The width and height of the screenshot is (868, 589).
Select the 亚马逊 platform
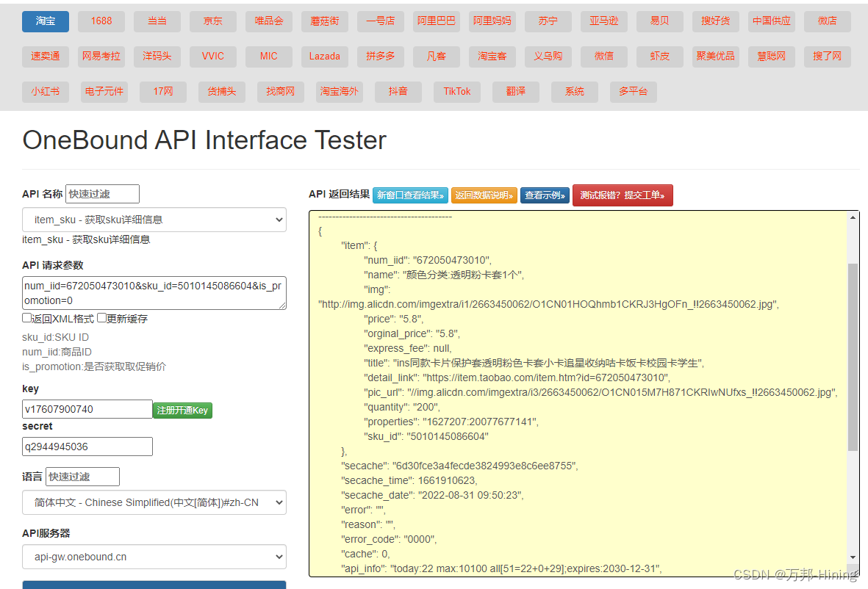click(x=603, y=21)
